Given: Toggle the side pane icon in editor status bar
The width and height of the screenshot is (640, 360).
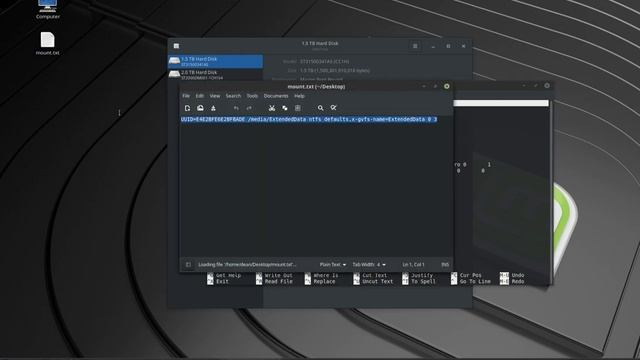Looking at the screenshot, I should (x=188, y=264).
